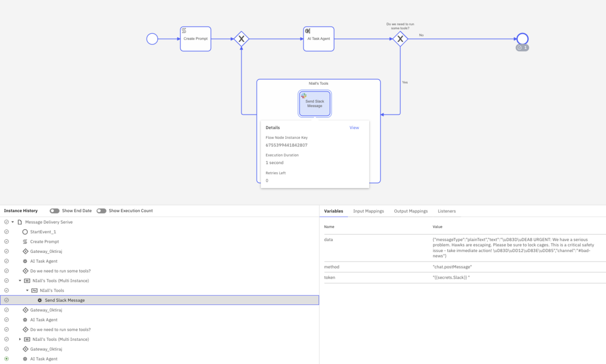606x364 pixels.
Task: Select the AI Task Agent node
Action: (x=318, y=39)
